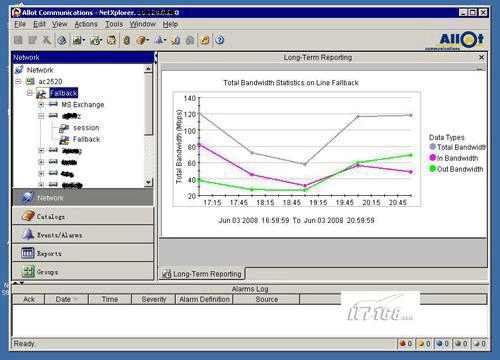Switch to the Long-Term Reporting bottom tab

click(x=202, y=274)
